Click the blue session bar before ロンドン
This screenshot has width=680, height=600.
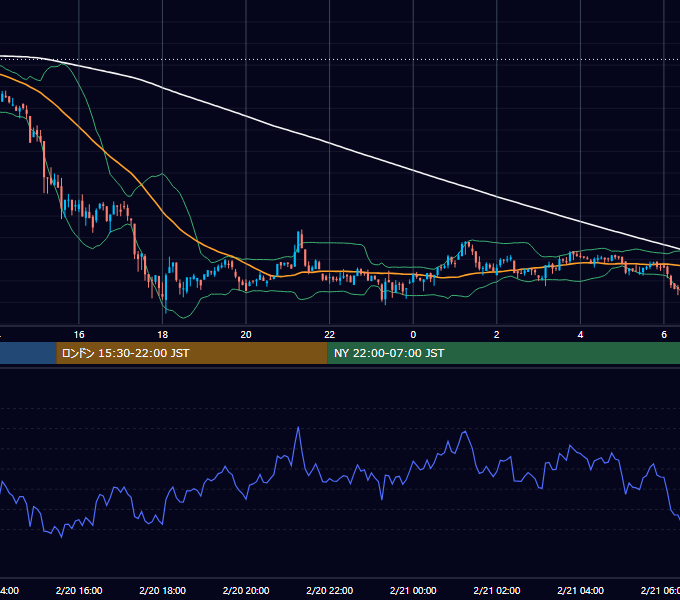28,353
